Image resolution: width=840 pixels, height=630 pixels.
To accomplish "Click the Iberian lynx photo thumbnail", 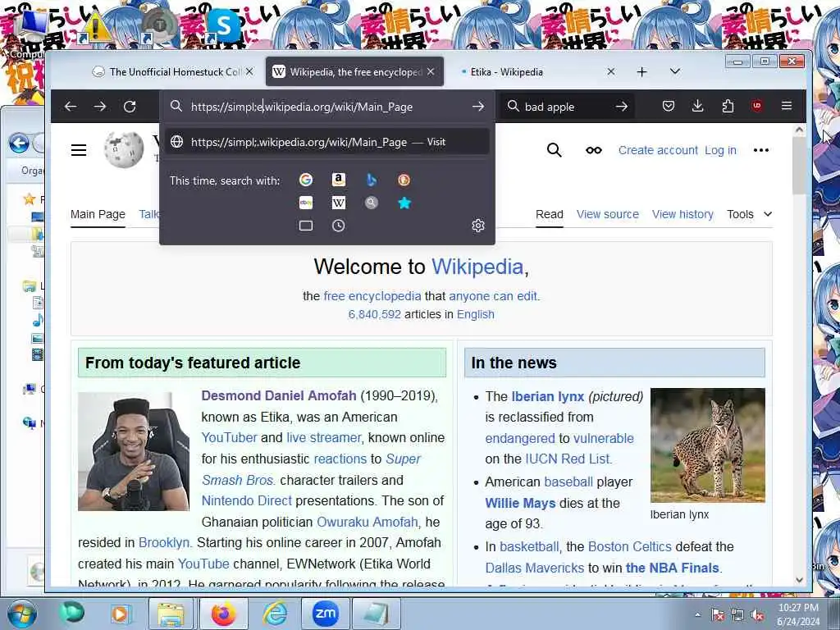I will pyautogui.click(x=708, y=445).
